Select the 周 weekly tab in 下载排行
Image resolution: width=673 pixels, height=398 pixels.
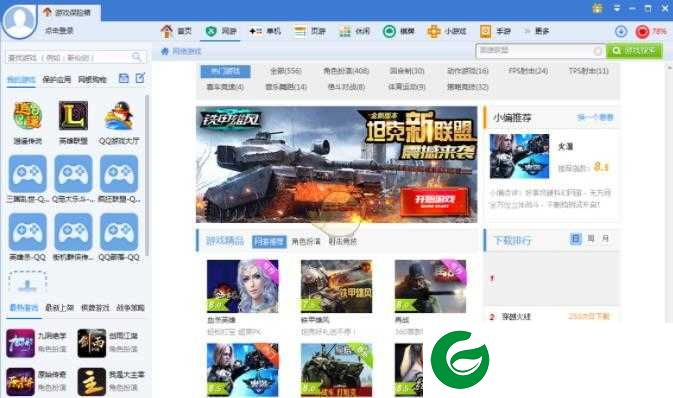(x=591, y=239)
